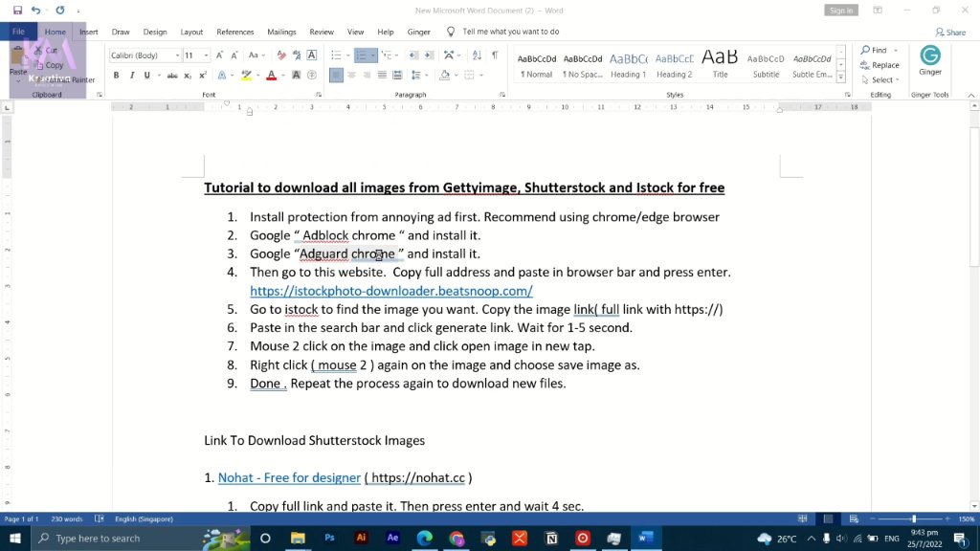980x551 pixels.
Task: Open font color dropdown arrow
Action: pos(283,76)
